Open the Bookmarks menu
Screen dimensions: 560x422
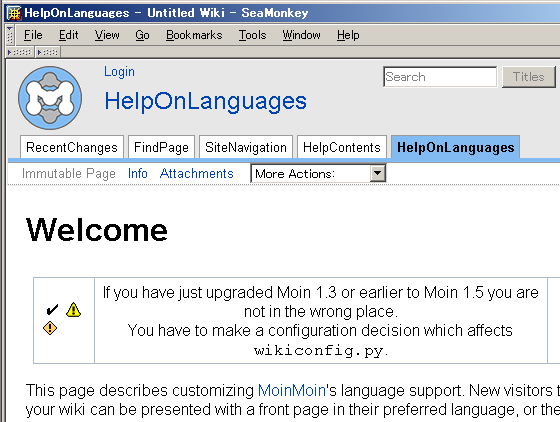tap(194, 35)
